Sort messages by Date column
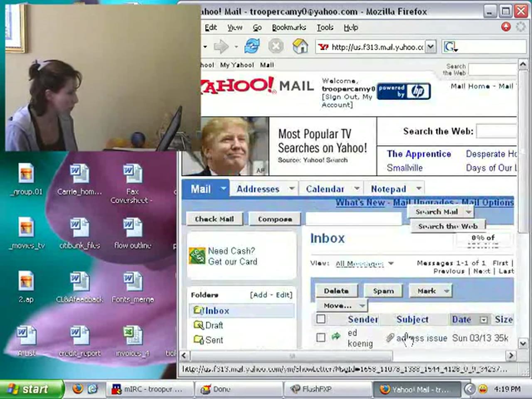532x399 pixels. pyautogui.click(x=461, y=319)
